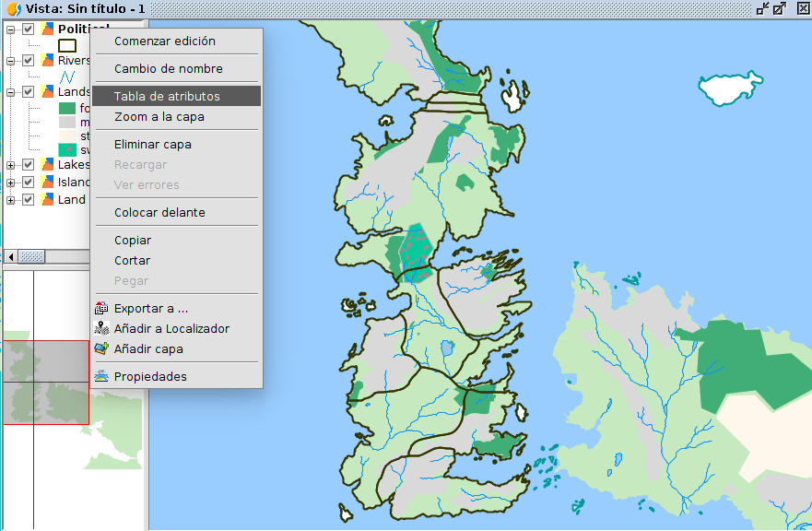Expand the Lakes layer tree node
Viewport: 812px width, 531px height.
tap(11, 165)
